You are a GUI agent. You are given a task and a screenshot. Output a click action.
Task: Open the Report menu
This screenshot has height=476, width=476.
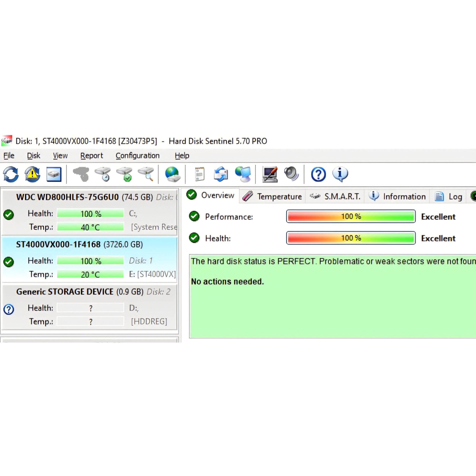click(x=91, y=156)
